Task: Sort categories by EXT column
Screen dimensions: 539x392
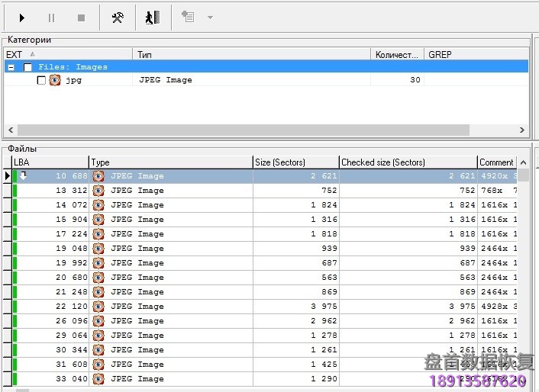Action: click(x=68, y=54)
